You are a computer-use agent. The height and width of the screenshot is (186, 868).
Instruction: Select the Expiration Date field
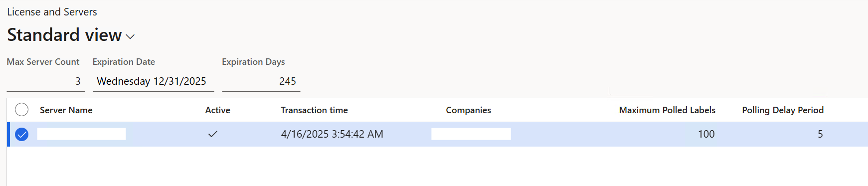point(154,81)
